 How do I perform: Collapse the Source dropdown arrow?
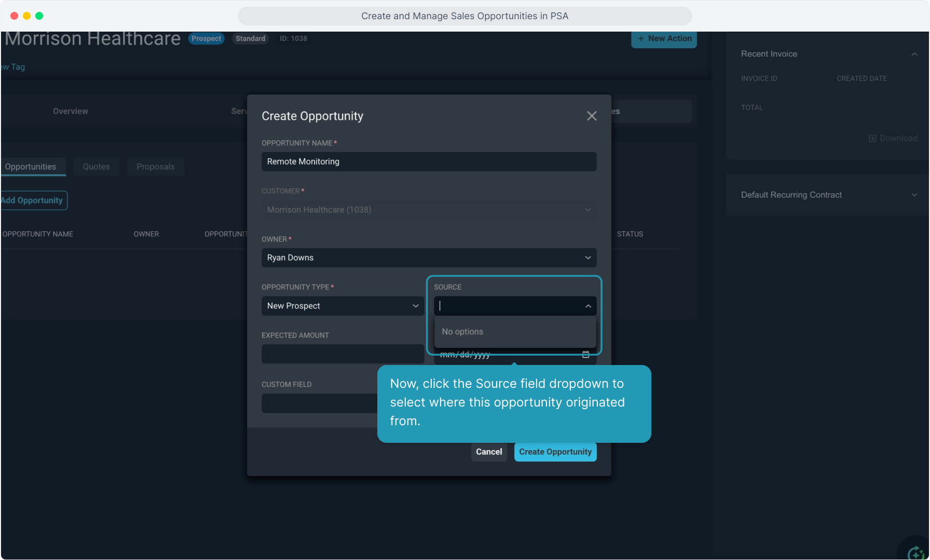[588, 306]
